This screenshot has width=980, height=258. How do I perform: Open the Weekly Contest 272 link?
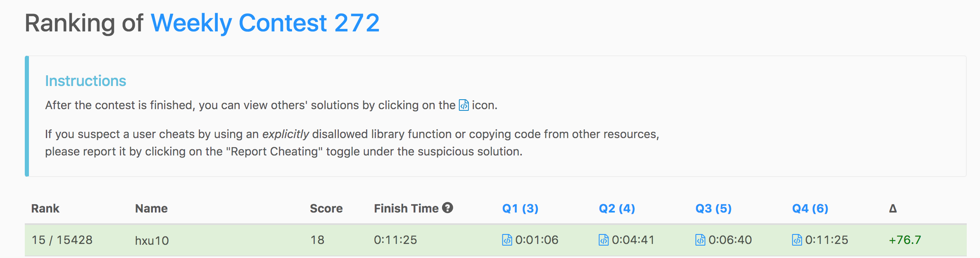(265, 23)
